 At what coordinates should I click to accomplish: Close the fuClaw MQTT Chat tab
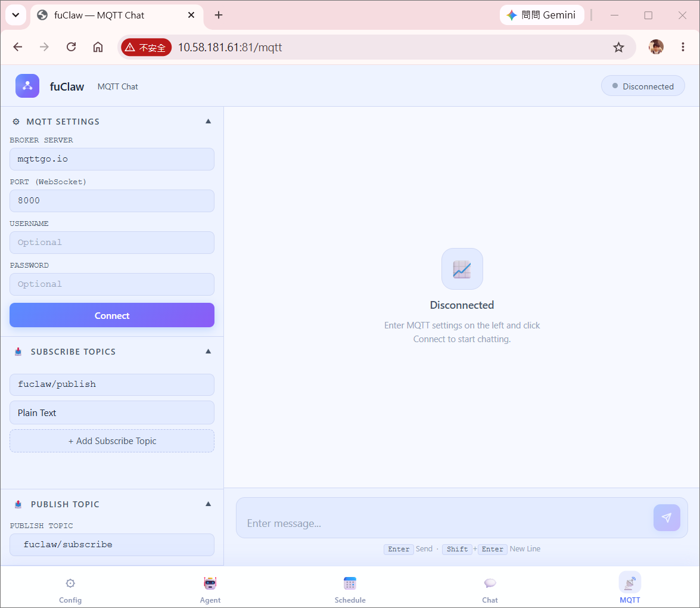(191, 15)
